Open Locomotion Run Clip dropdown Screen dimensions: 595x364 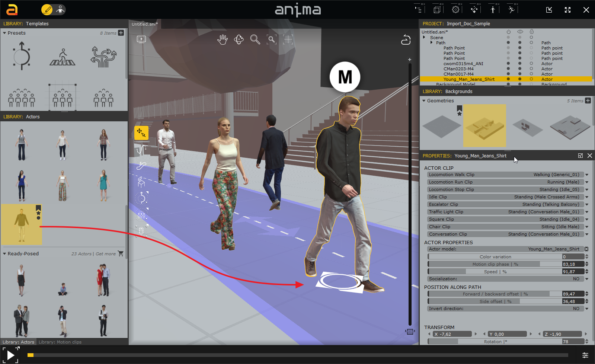587,182
